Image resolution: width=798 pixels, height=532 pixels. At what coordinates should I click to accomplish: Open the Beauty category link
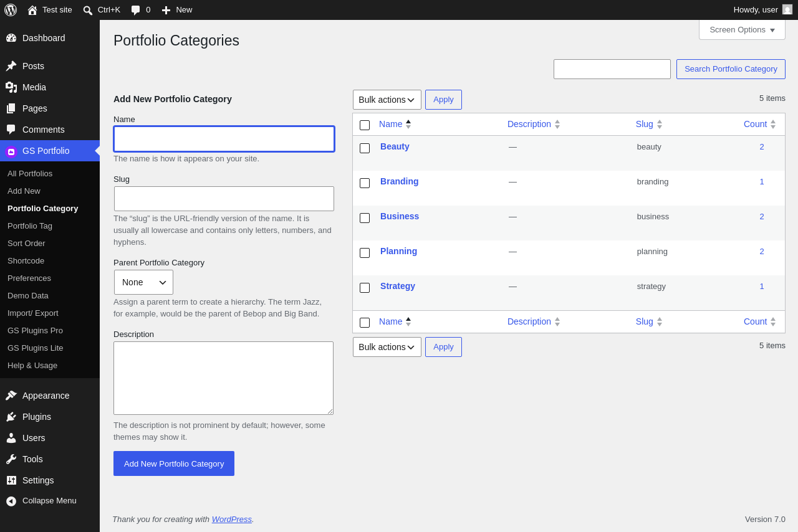(395, 146)
